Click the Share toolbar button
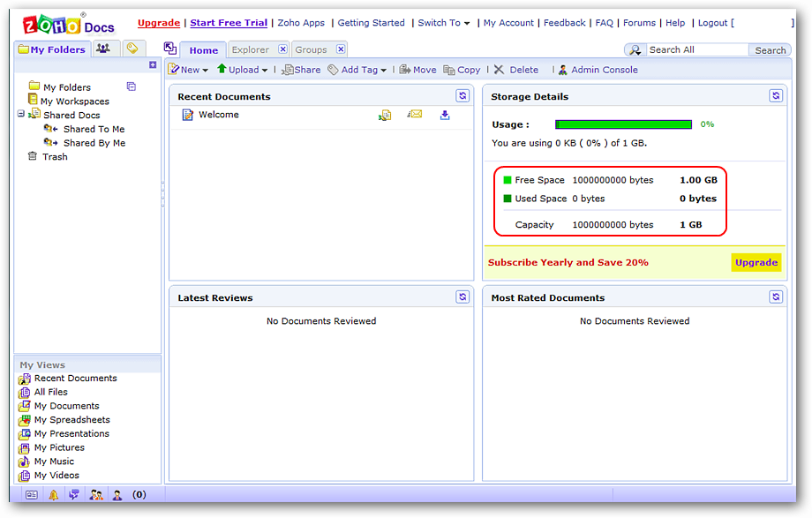The height and width of the screenshot is (518, 812). pyautogui.click(x=301, y=70)
